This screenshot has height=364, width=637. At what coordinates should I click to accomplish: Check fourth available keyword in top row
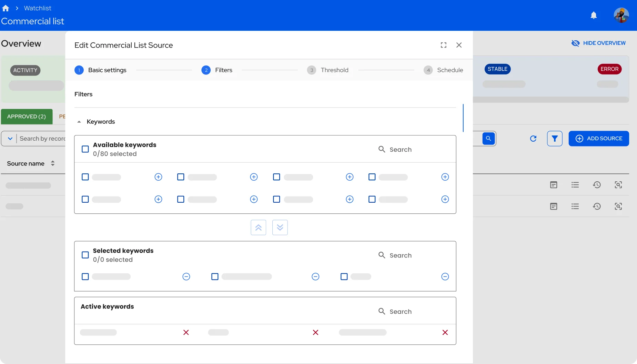pyautogui.click(x=372, y=177)
